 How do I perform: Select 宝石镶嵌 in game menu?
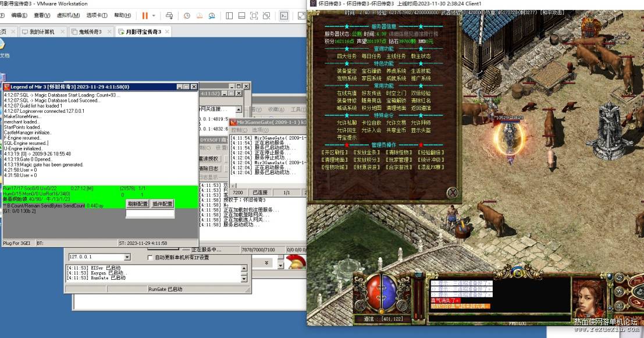(x=371, y=71)
